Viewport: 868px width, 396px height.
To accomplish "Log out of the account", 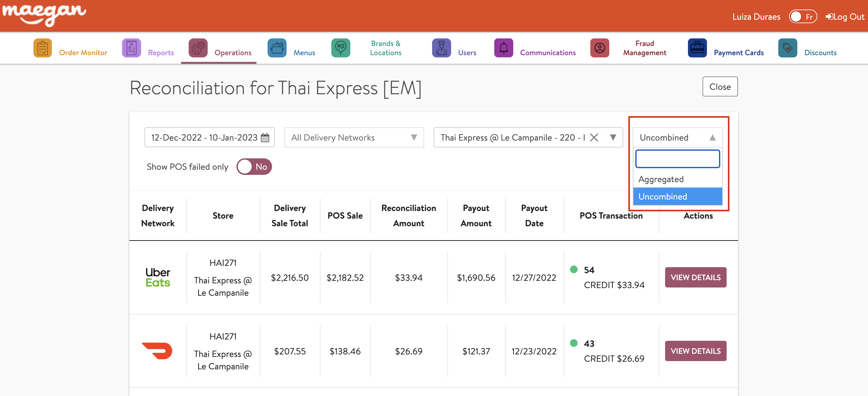I will (845, 16).
